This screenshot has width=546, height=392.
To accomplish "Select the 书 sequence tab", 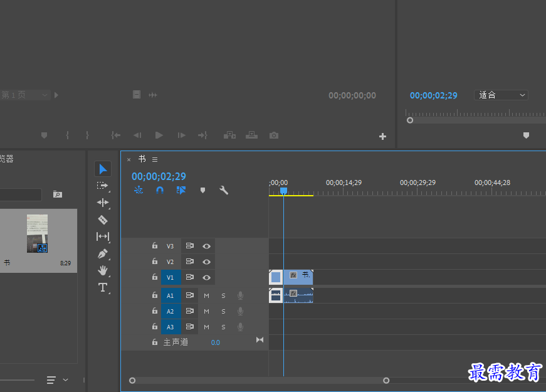I will click(142, 159).
